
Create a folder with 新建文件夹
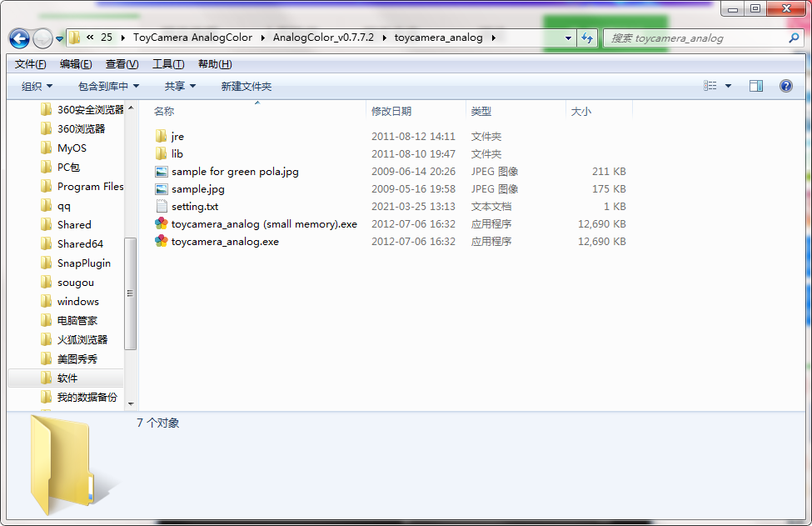coord(246,86)
